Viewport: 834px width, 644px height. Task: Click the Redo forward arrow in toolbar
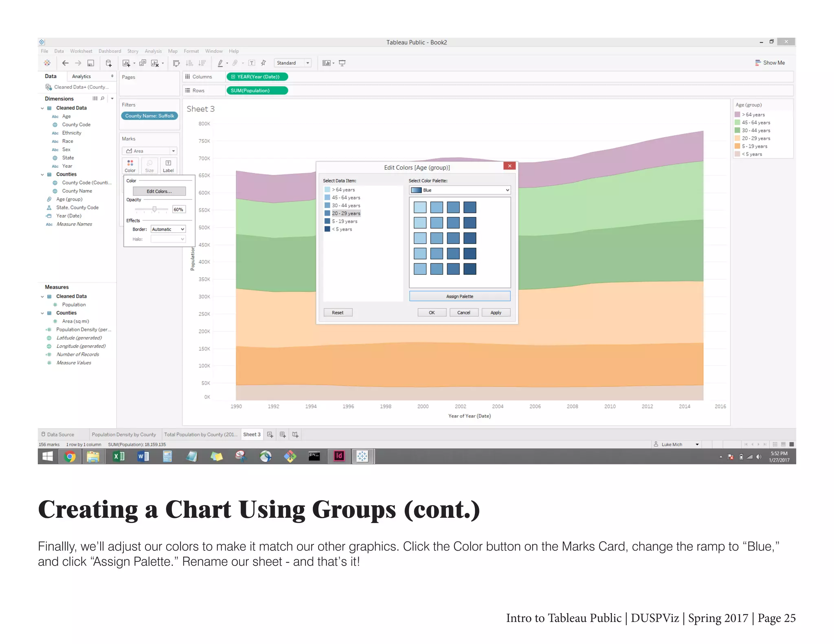[78, 63]
